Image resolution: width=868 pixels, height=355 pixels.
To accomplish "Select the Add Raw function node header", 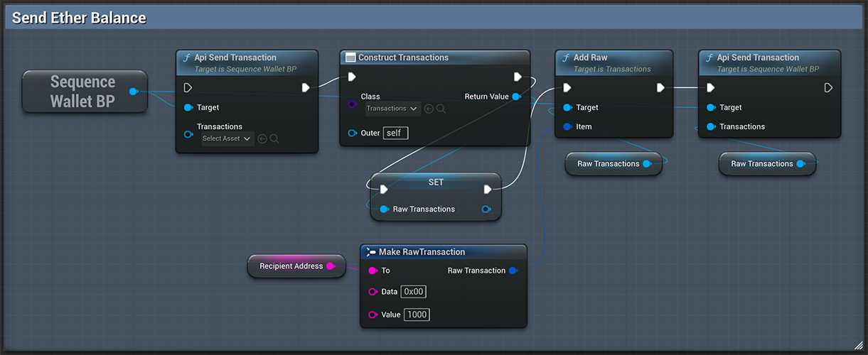I will tap(614, 62).
